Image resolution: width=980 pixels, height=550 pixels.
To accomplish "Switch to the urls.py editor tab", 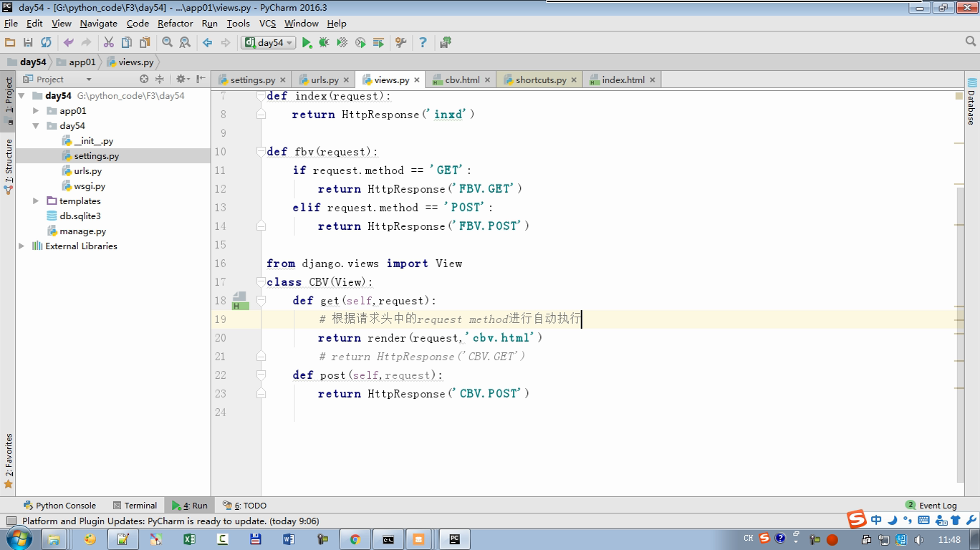I will click(x=325, y=80).
